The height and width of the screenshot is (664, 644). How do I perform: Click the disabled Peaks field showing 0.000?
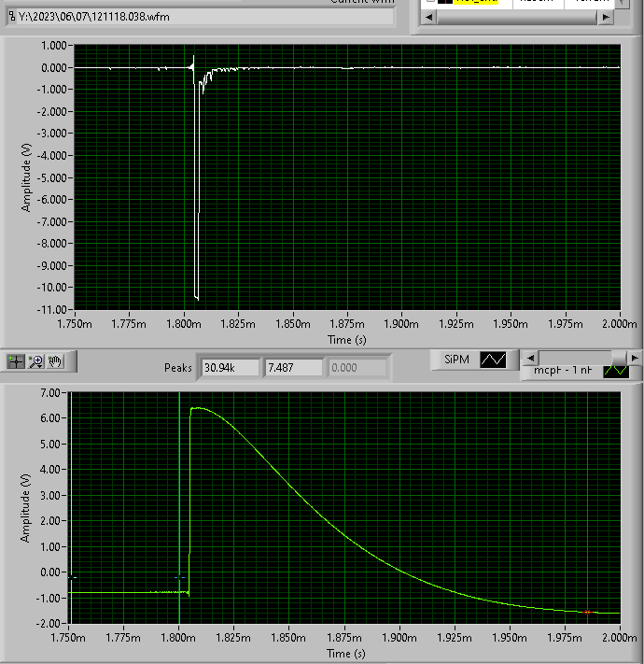[357, 368]
